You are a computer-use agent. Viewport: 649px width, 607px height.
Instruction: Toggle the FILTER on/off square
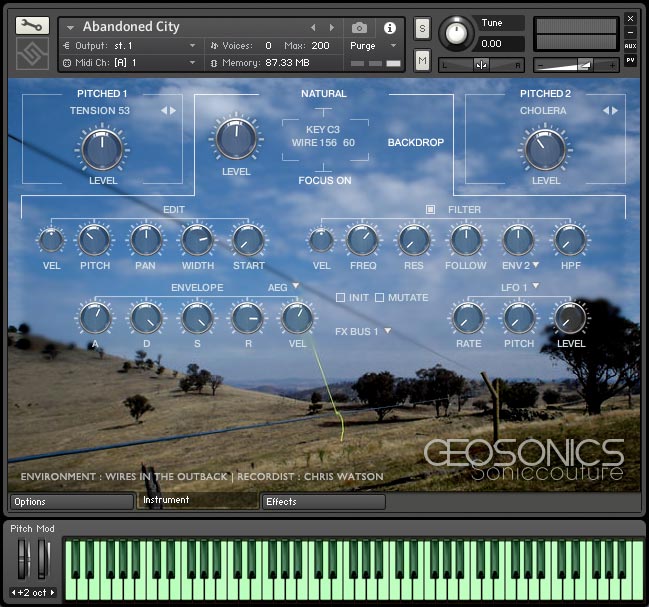[x=430, y=209]
